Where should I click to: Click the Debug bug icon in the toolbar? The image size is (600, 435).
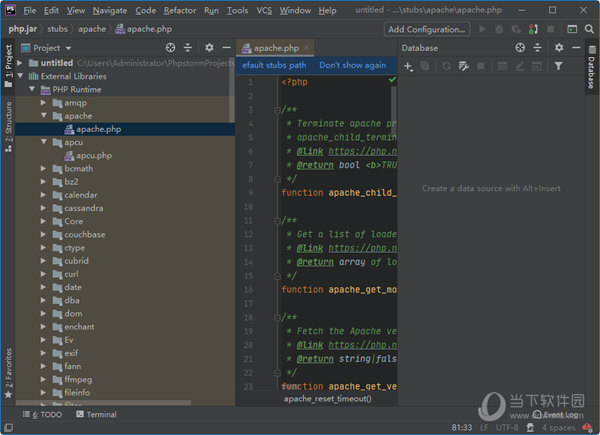[499, 29]
